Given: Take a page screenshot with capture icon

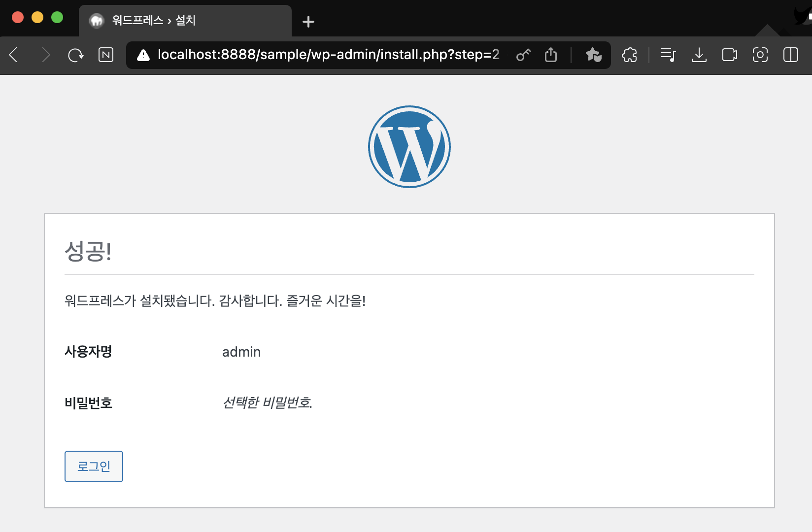Looking at the screenshot, I should pos(760,55).
